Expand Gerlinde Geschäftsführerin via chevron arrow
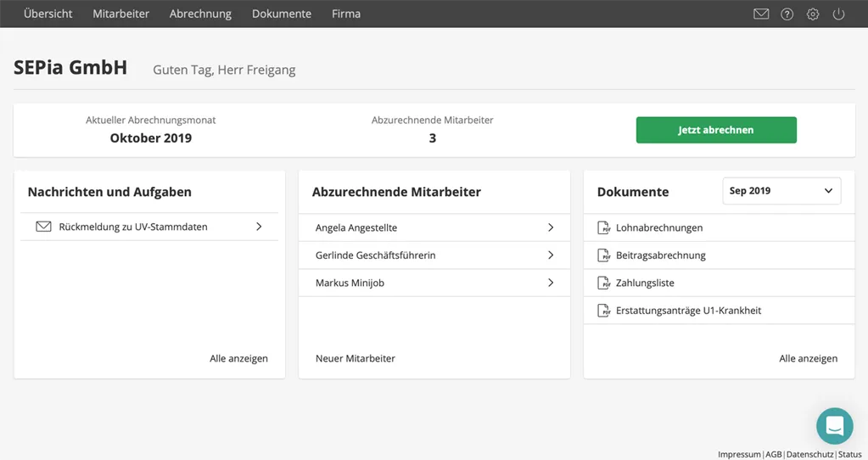 (x=551, y=255)
